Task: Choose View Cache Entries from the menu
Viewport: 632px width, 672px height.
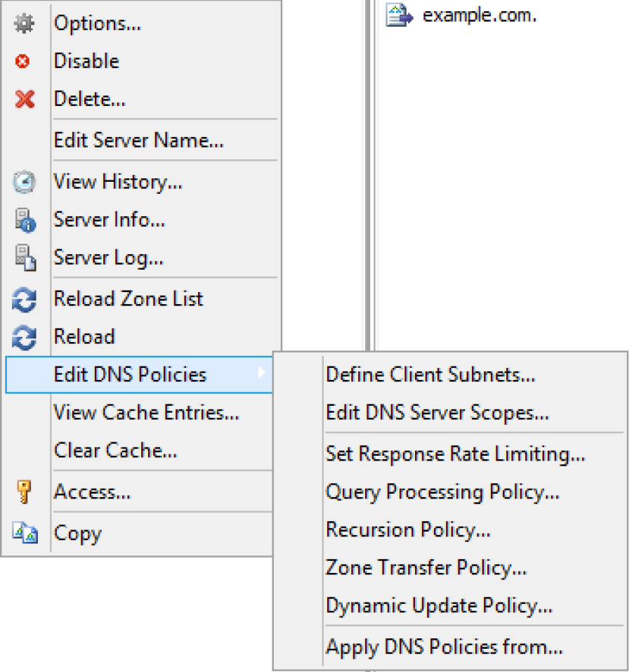Action: tap(146, 413)
